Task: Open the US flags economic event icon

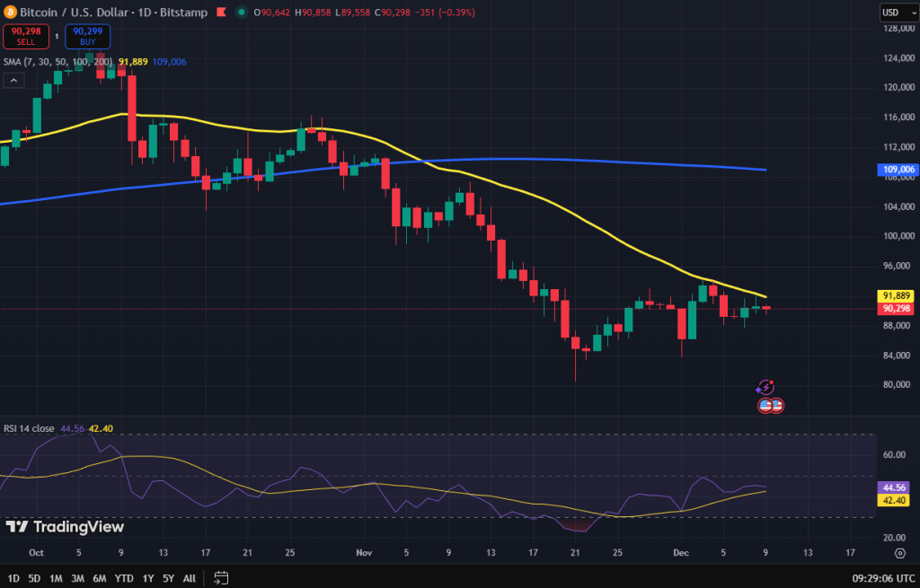Action: 771,405
